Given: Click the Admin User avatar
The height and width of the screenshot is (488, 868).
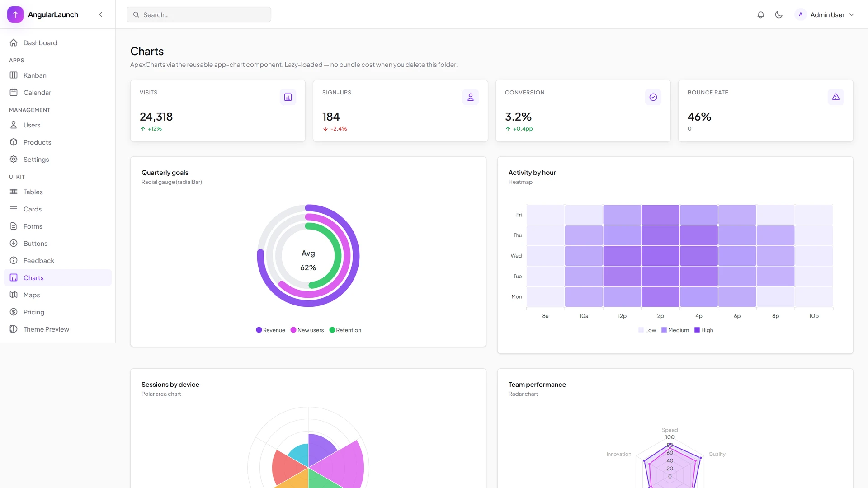Looking at the screenshot, I should tap(801, 14).
